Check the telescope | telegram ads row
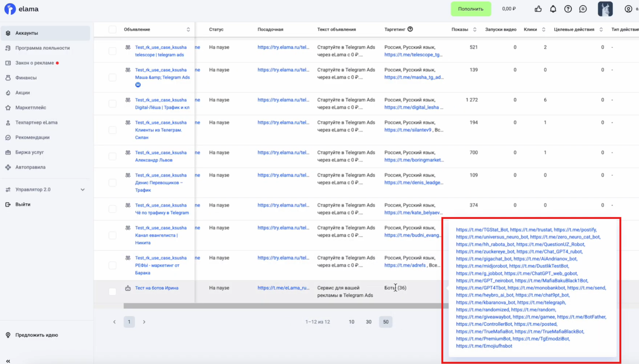 point(112,51)
